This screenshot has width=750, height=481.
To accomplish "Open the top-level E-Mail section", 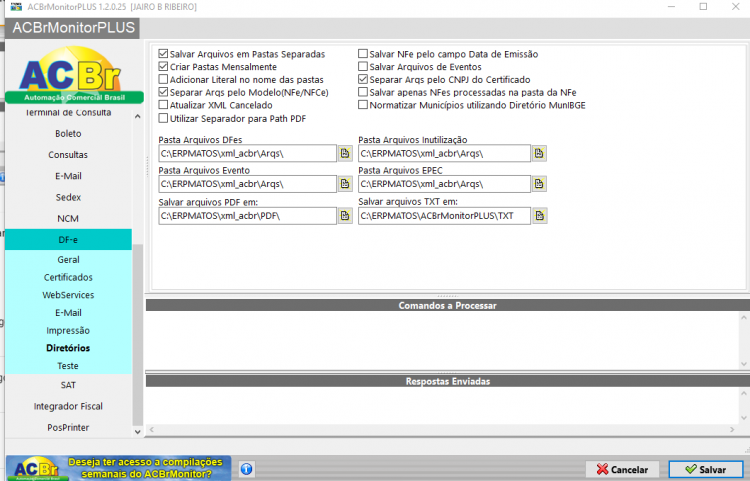I will pyautogui.click(x=68, y=176).
